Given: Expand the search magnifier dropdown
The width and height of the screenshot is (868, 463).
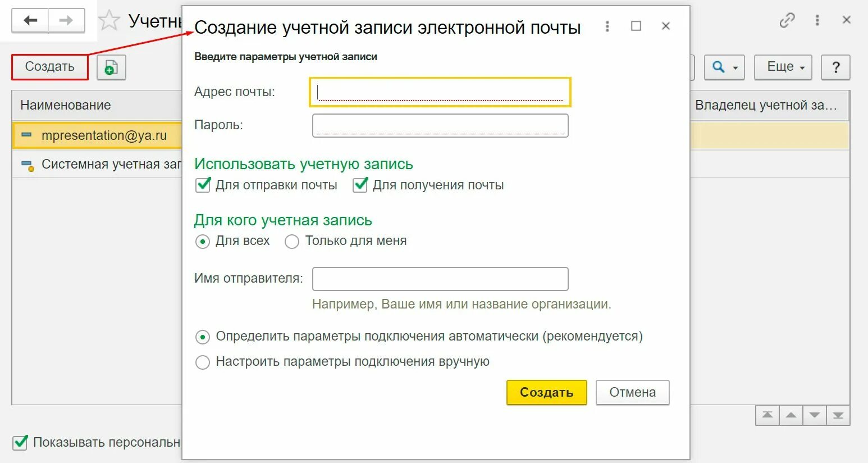Looking at the screenshot, I should tap(724, 67).
